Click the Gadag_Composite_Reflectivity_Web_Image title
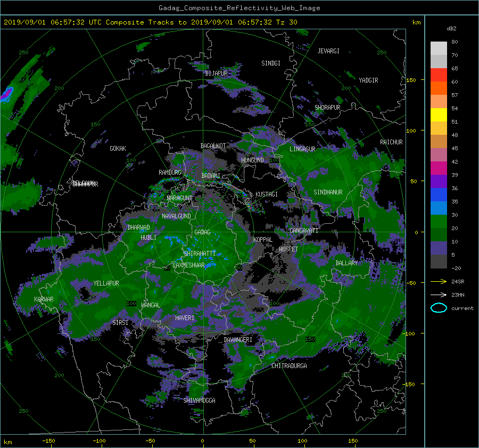The height and width of the screenshot is (448, 479). 239,8
